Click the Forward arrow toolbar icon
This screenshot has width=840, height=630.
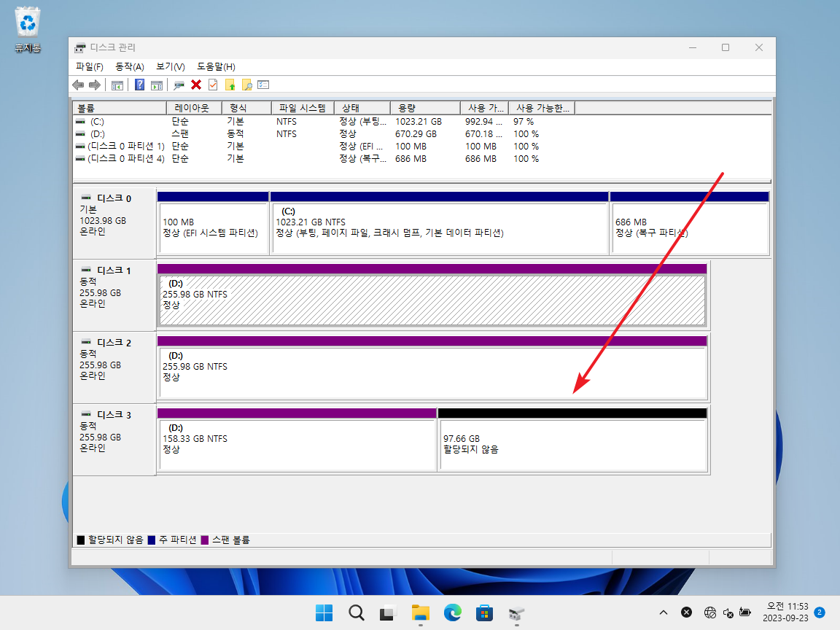(95, 85)
